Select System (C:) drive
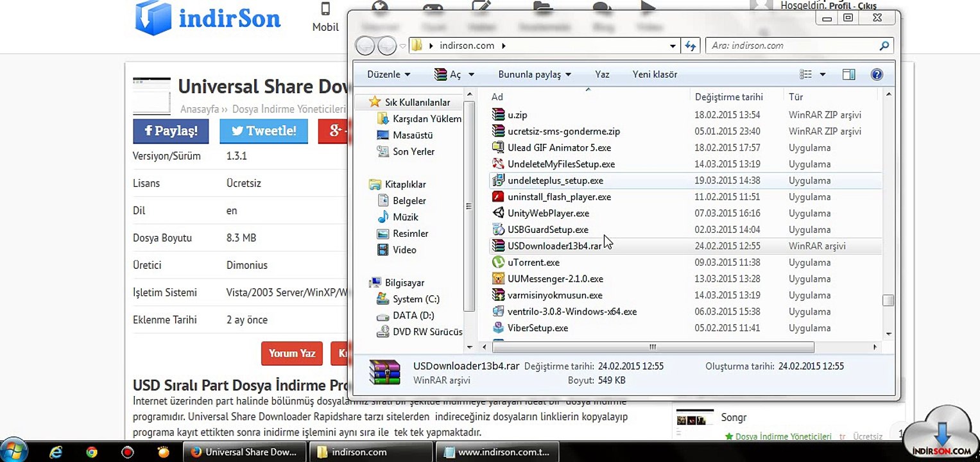980x462 pixels. click(x=408, y=299)
